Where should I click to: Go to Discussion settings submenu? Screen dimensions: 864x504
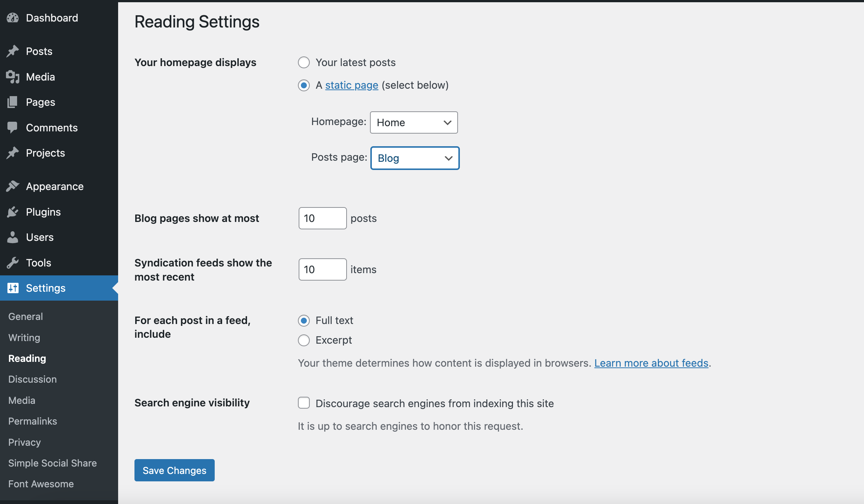click(x=32, y=379)
